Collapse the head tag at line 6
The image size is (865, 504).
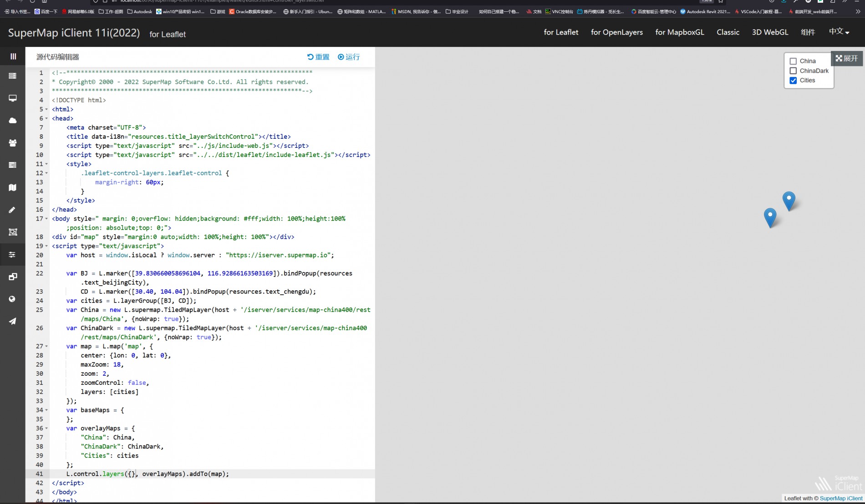coord(46,119)
